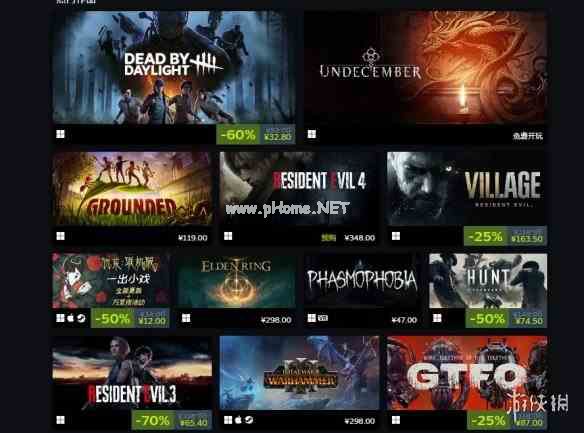The image size is (584, 433).
Task: Click the Windows icon under Undecember
Action: pos(312,134)
